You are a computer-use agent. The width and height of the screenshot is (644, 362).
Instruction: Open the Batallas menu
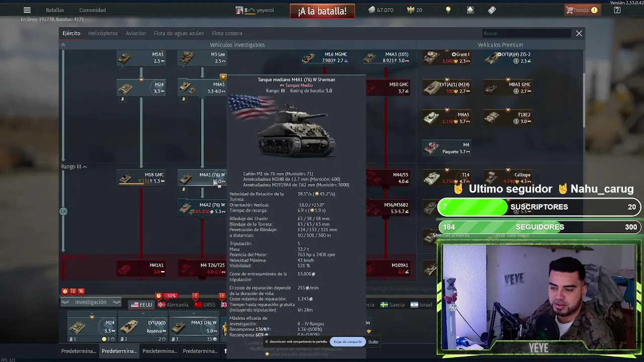click(55, 10)
